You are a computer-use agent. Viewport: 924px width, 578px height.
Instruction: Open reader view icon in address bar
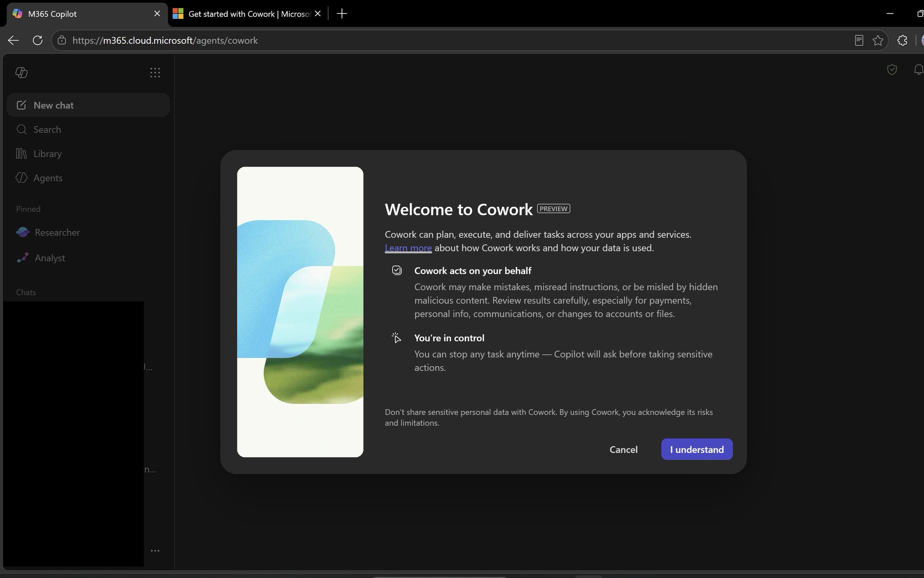point(859,40)
